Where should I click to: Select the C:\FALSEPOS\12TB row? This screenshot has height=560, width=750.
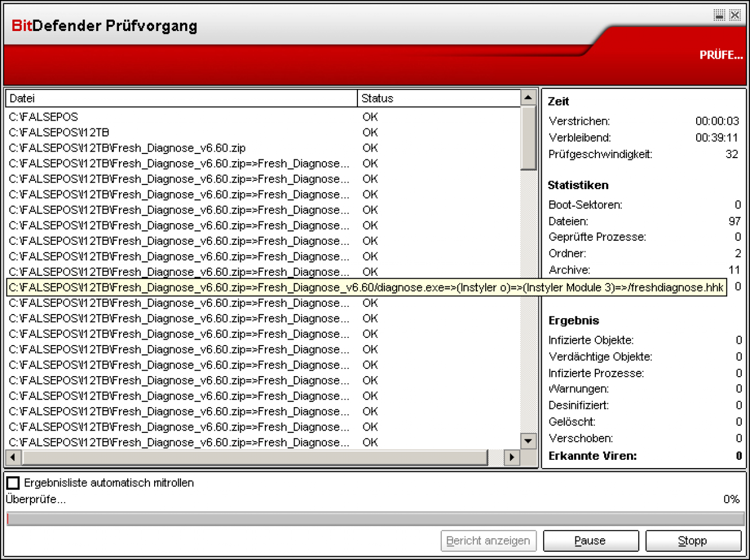click(262, 132)
